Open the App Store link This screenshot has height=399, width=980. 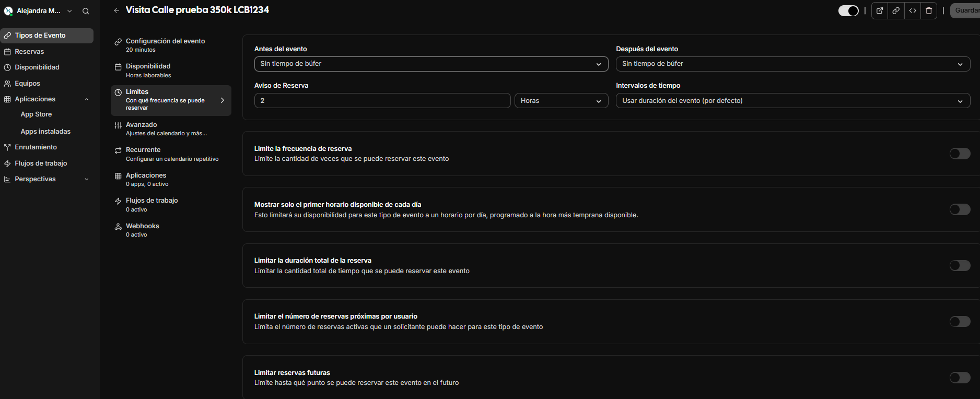[36, 114]
